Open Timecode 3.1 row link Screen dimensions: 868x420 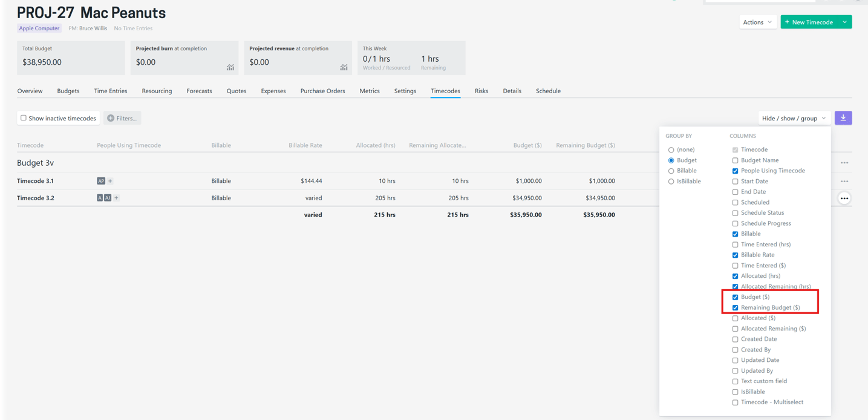[x=35, y=181]
